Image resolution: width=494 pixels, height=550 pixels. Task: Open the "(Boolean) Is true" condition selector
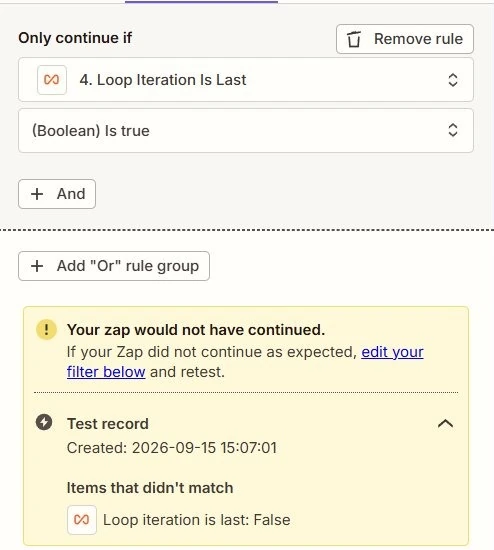point(246,130)
